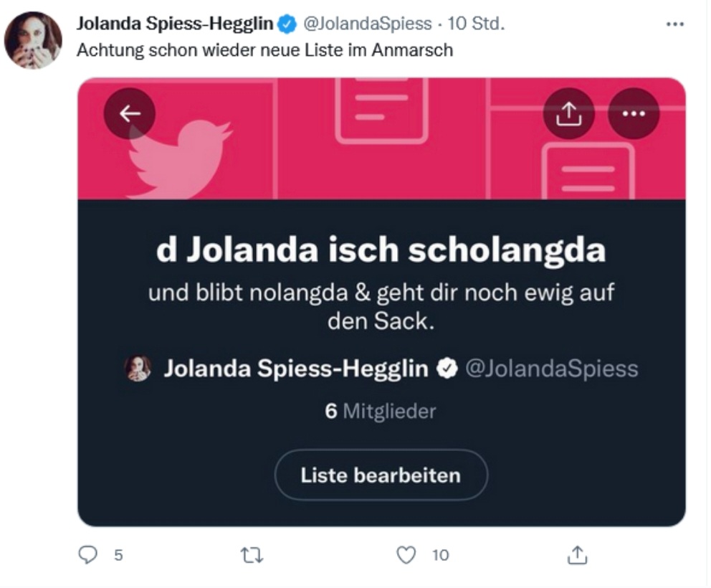Click the Liste bearbeiten button
The width and height of the screenshot is (711, 588).
click(381, 475)
